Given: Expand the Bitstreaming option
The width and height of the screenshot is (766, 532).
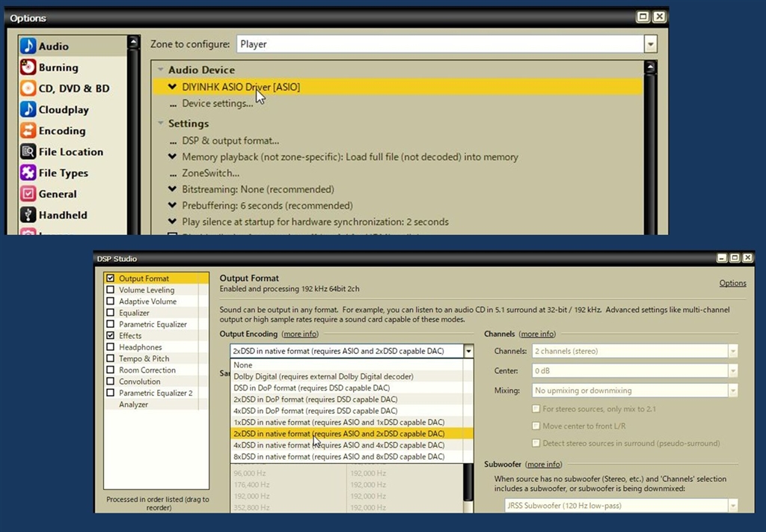Looking at the screenshot, I should (172, 189).
